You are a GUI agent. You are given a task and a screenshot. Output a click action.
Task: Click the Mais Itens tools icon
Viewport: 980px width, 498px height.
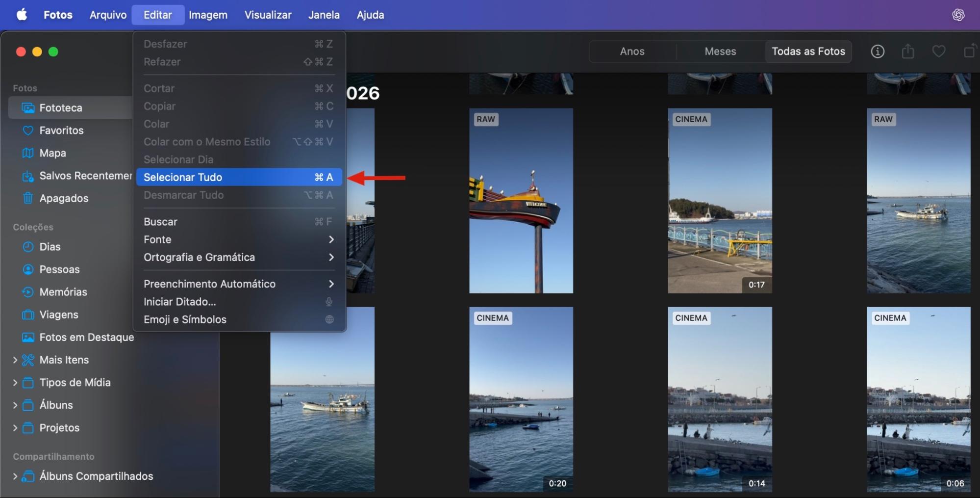(28, 360)
